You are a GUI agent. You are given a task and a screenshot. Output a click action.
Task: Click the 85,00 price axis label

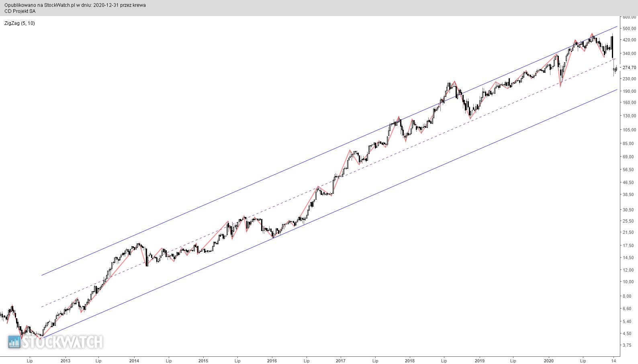pyautogui.click(x=628, y=143)
